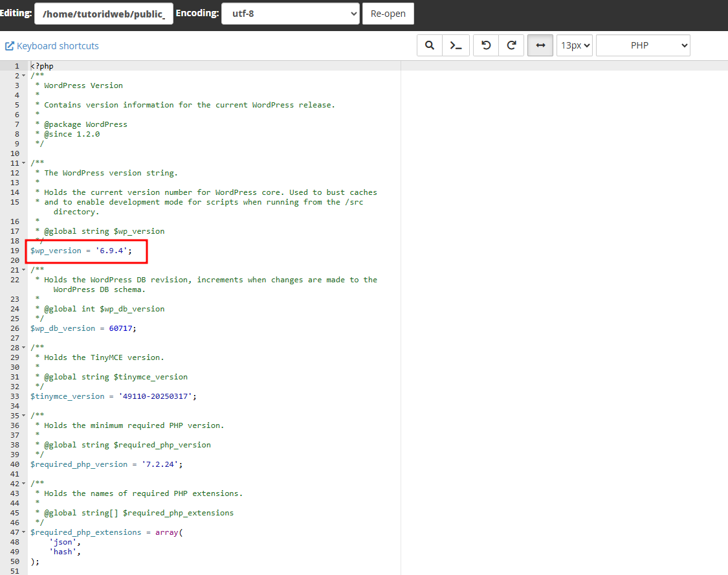The height and width of the screenshot is (575, 728).
Task: Focus the file path field /home/tutoridweb/public_
Action: pos(104,14)
